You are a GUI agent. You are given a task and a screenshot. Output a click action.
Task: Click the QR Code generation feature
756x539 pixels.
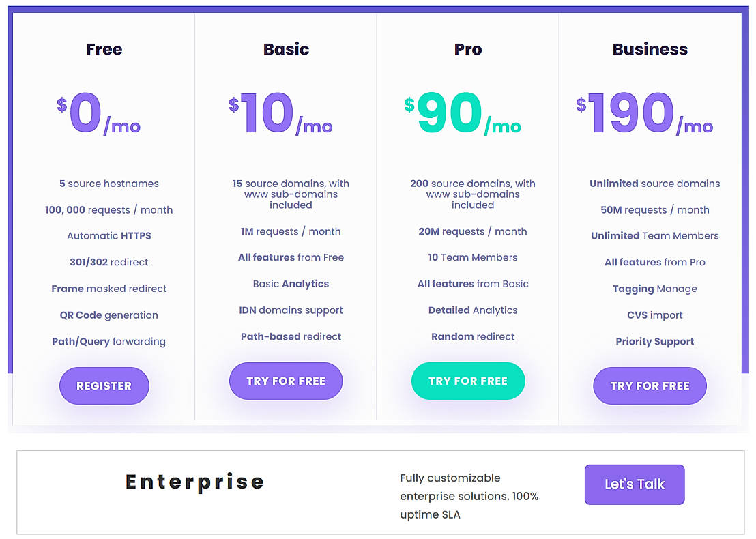(109, 315)
